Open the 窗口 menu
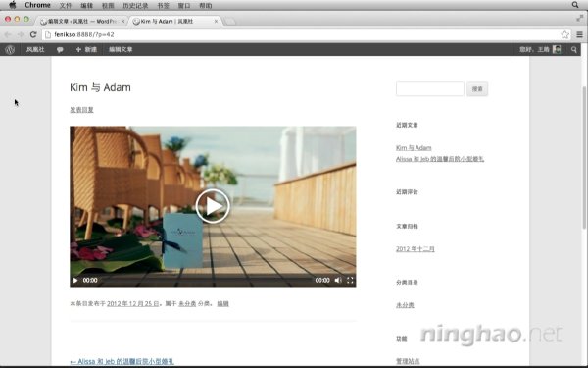The image size is (588, 368). pyautogui.click(x=184, y=5)
